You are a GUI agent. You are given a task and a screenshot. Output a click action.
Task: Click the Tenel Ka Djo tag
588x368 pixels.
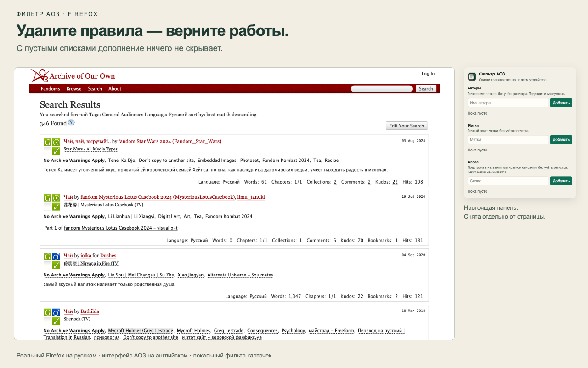click(x=122, y=161)
